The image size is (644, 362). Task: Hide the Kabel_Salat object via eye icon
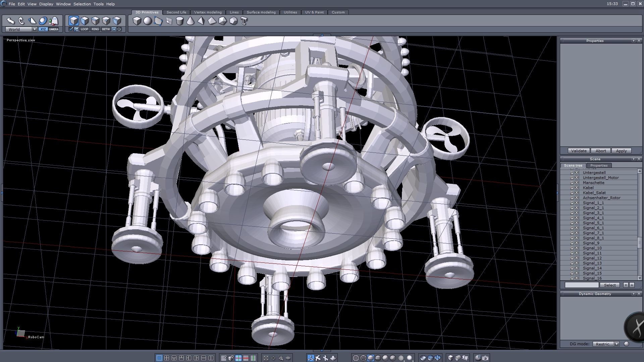coord(577,193)
